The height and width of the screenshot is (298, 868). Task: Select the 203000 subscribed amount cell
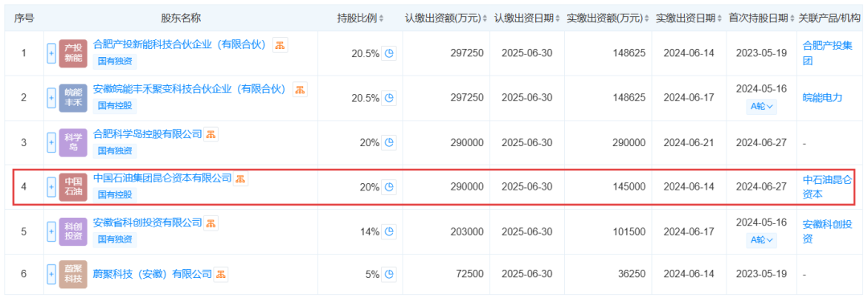click(468, 231)
